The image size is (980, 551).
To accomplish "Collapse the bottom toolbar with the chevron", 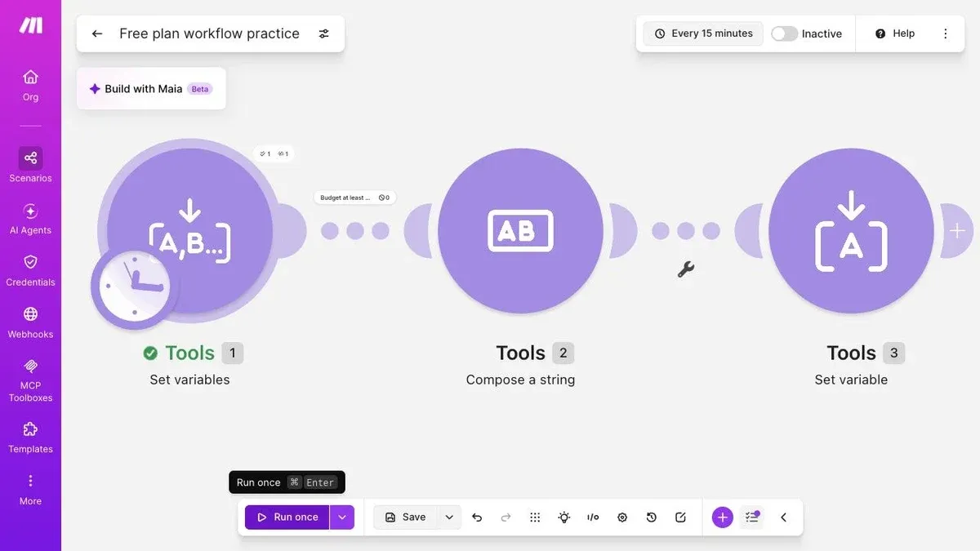I will tap(783, 517).
